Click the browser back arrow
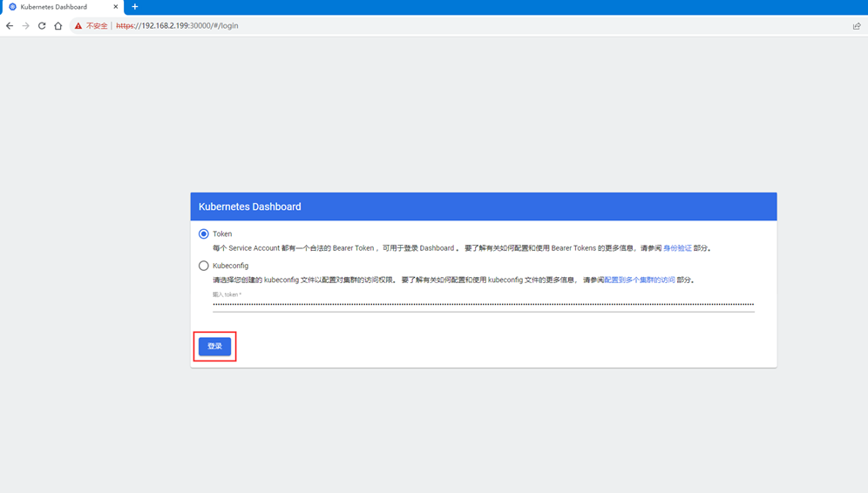Viewport: 868px width, 493px height. (x=10, y=25)
